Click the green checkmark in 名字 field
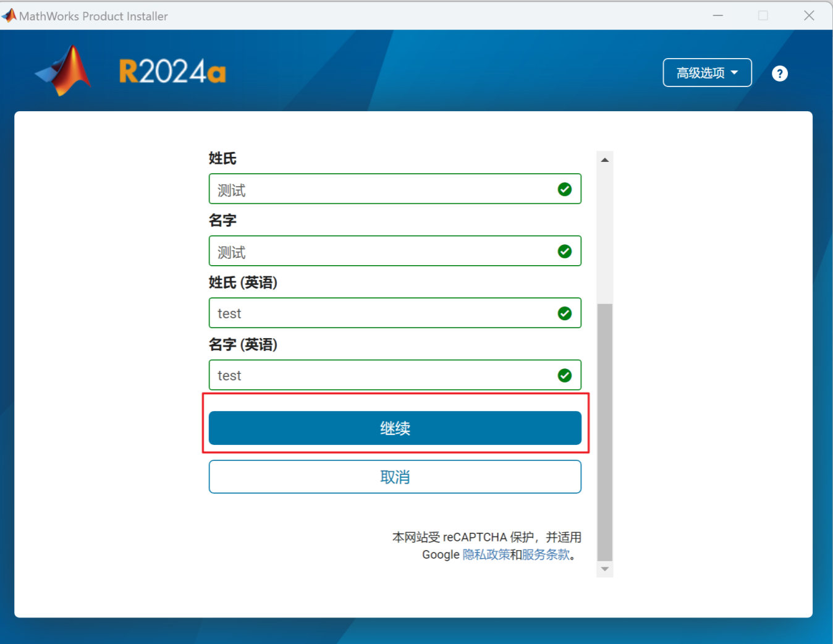This screenshot has width=833, height=644. 564,251
